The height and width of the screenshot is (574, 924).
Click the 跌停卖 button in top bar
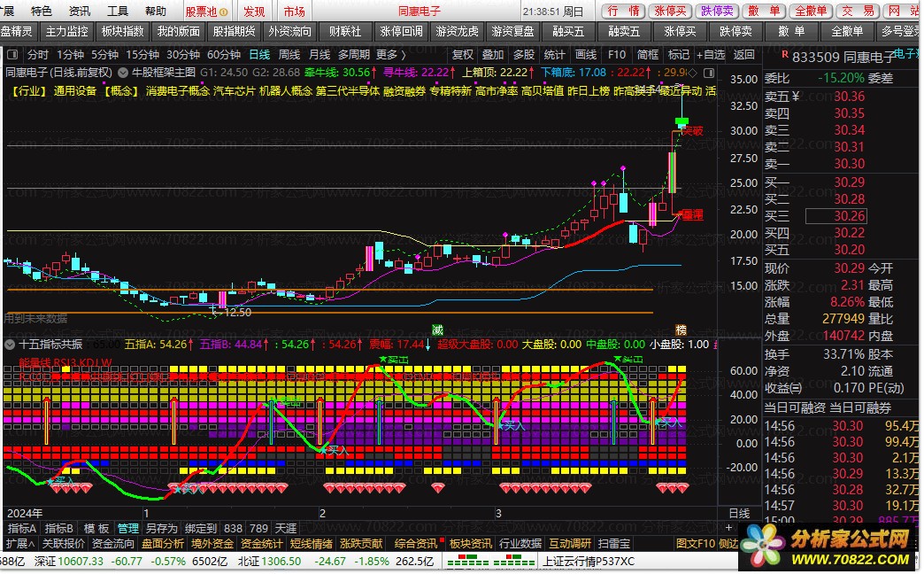718,12
